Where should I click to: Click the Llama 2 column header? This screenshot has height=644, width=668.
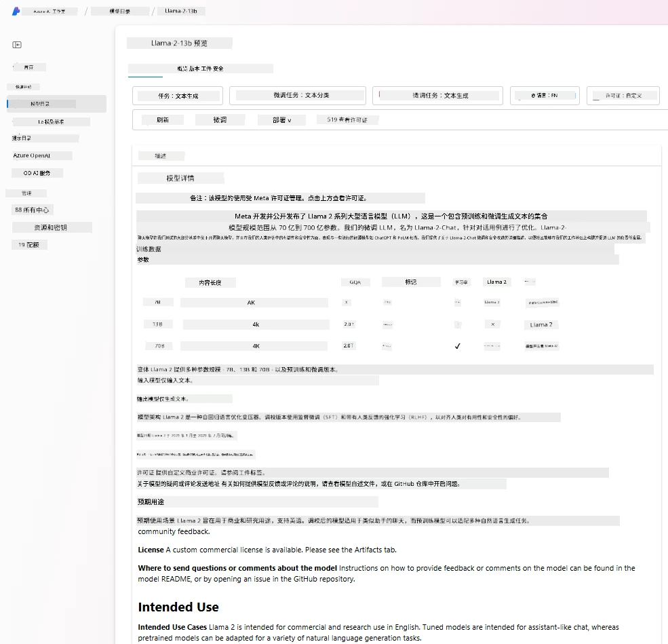pos(496,282)
